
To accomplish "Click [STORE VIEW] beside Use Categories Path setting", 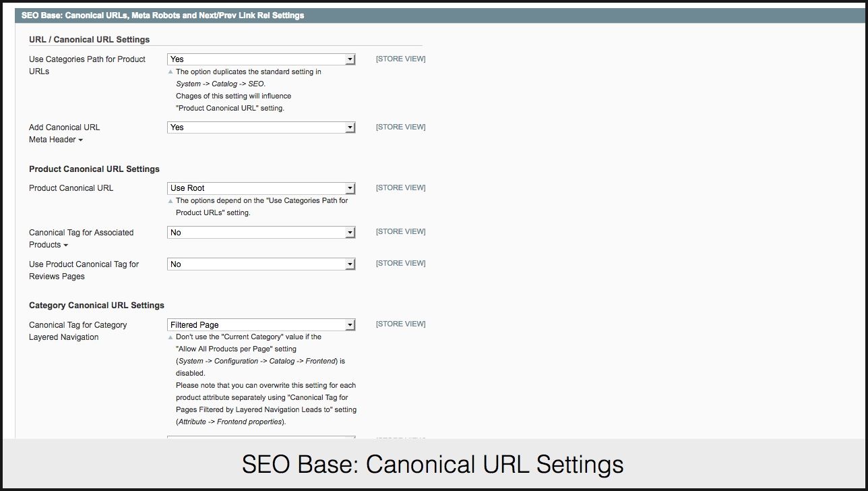I will [x=400, y=59].
